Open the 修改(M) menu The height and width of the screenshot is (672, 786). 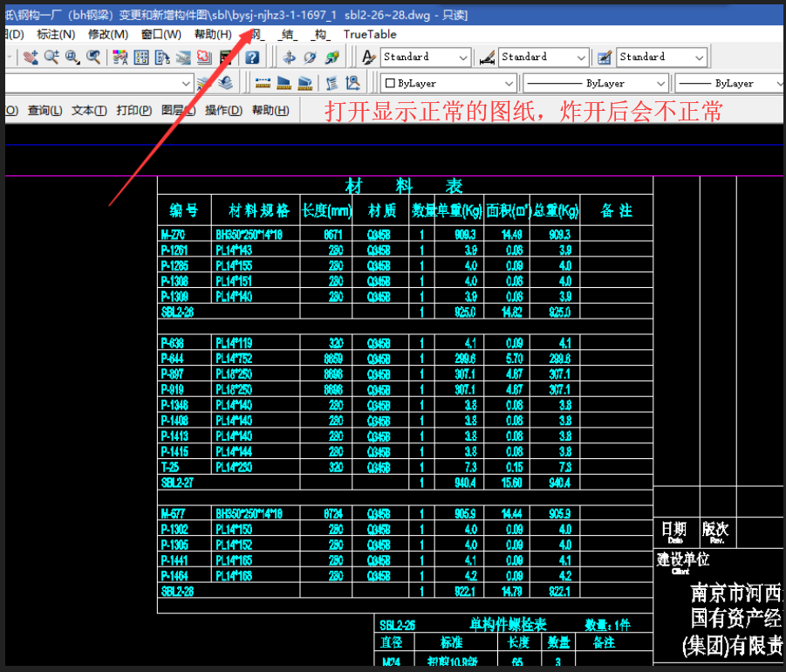pos(108,34)
